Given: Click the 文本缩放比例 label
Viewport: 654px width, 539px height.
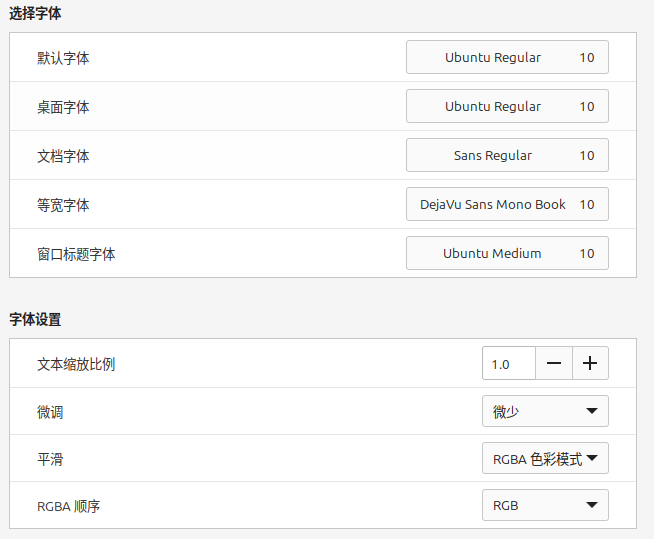Looking at the screenshot, I should point(76,364).
